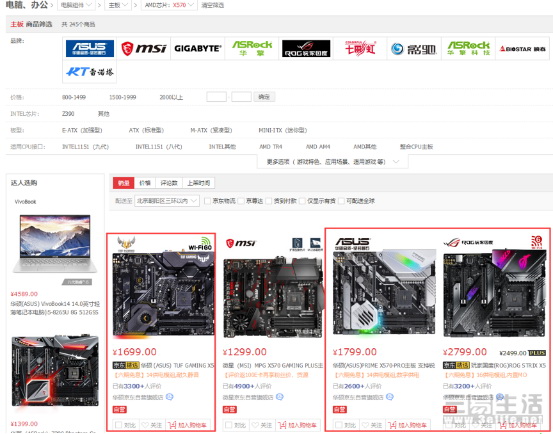Check the 可配送全球 option

coord(341,201)
